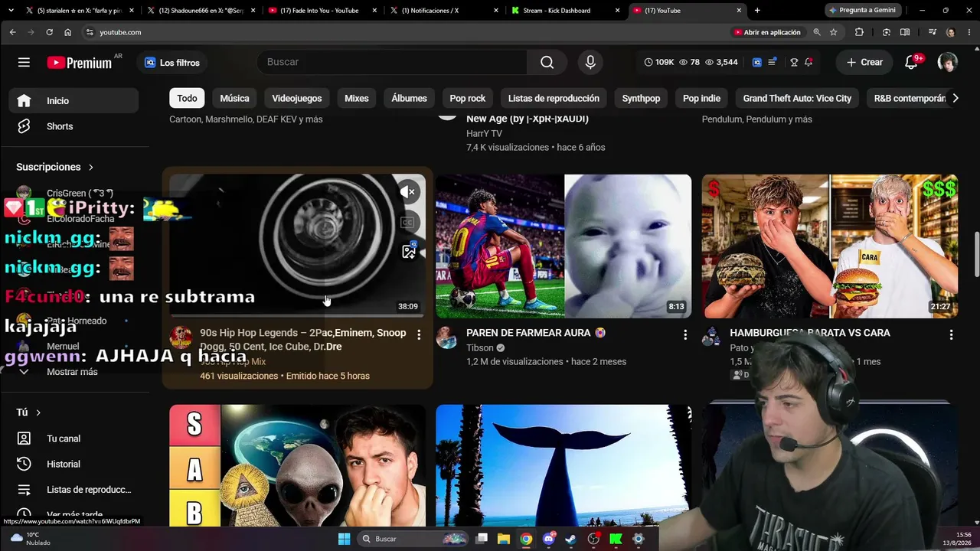Click the Tibson channel name
Screen dimensions: 980x551
point(480,347)
